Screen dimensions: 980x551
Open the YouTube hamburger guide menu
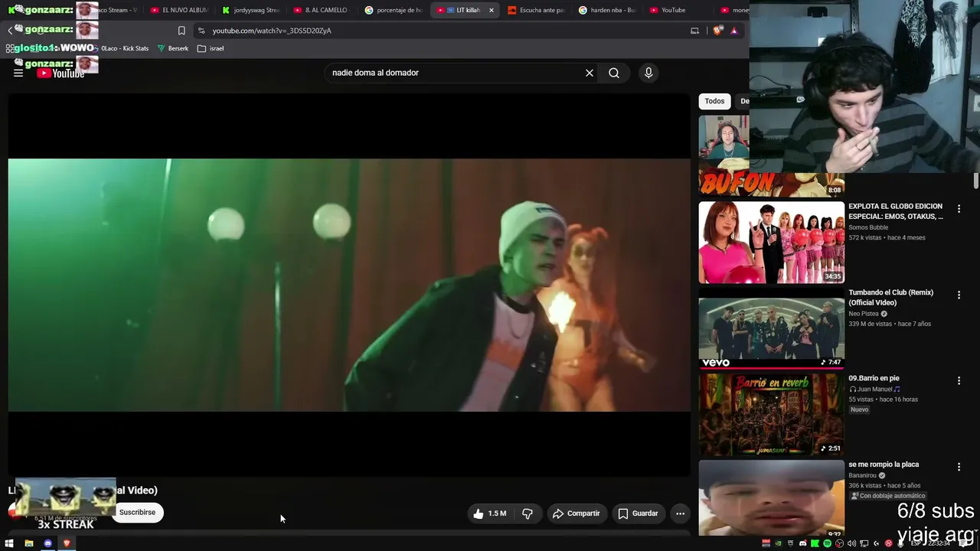pos(18,73)
